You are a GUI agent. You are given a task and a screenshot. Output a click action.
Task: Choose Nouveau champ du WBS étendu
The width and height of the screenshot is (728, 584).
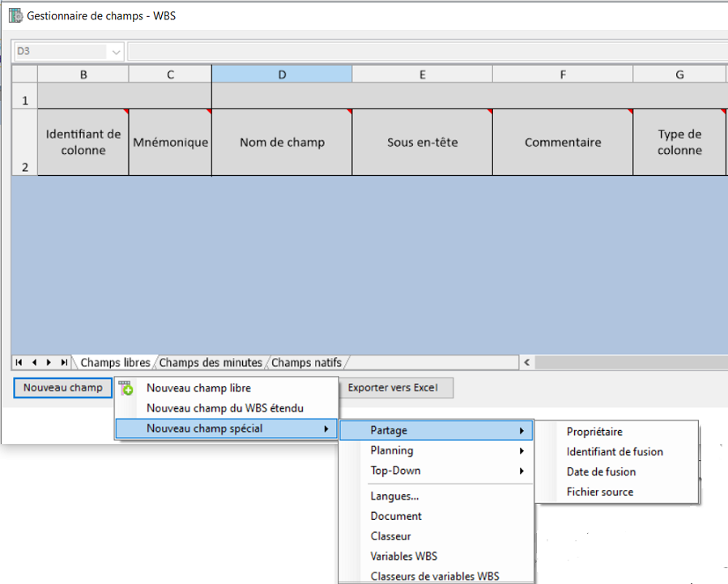(224, 408)
